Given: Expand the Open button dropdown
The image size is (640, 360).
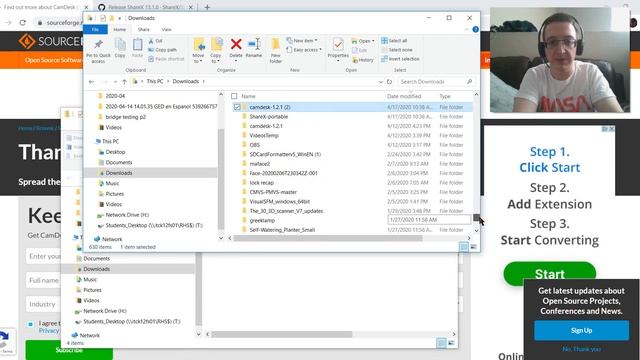Looking at the screenshot, I should tap(373, 41).
